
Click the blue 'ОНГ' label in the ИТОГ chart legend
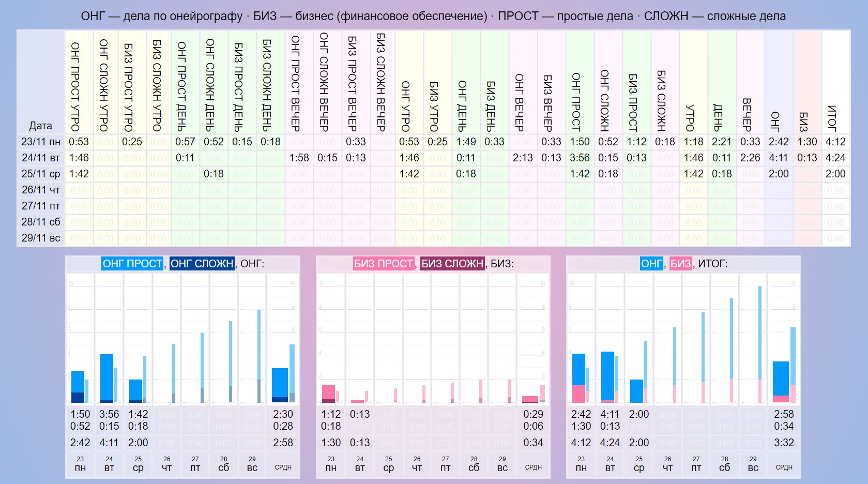pos(651,264)
